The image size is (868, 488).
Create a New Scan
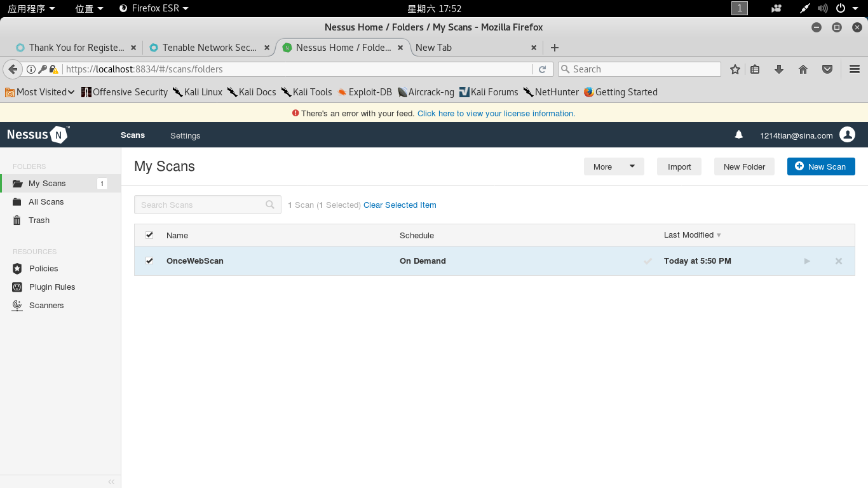[821, 166]
